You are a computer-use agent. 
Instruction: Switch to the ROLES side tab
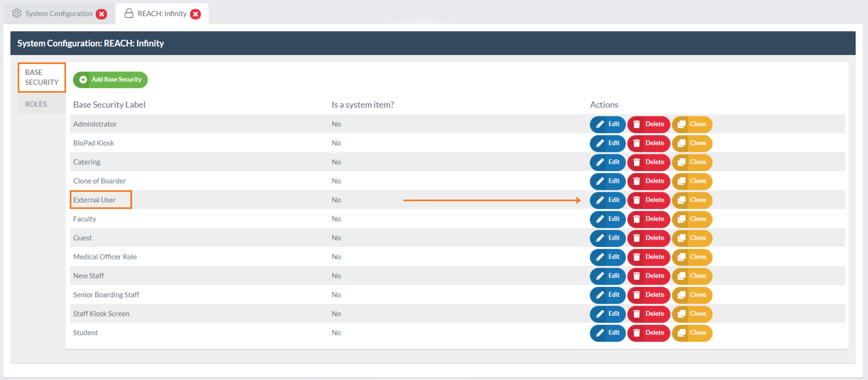pos(36,104)
